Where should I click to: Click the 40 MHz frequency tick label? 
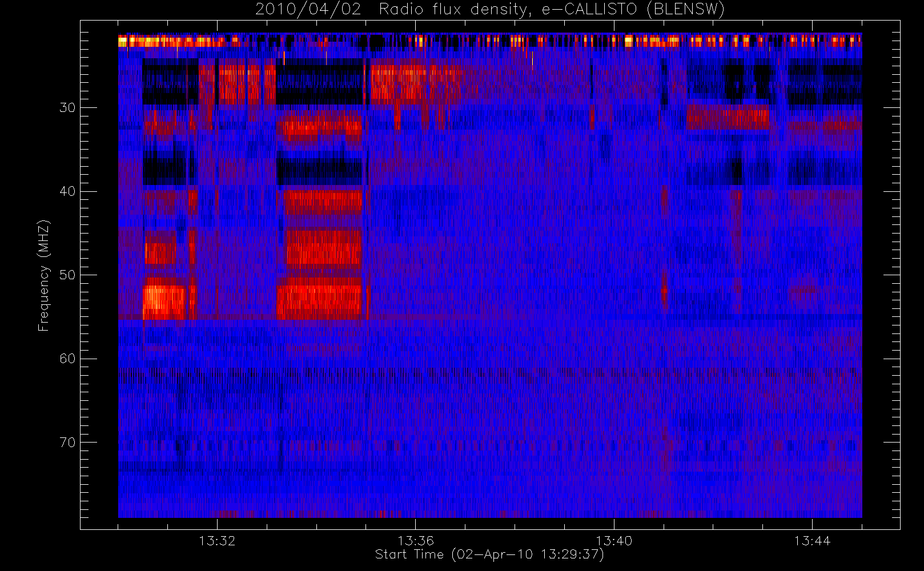coord(67,191)
